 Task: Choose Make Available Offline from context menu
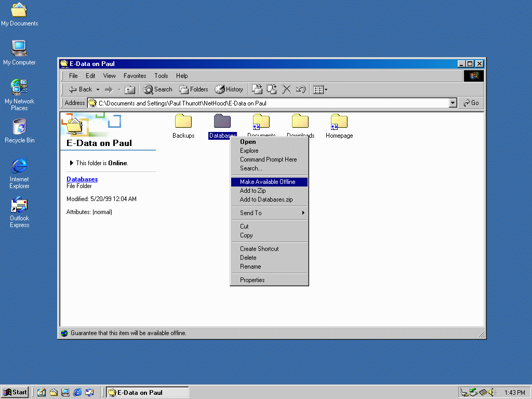pyautogui.click(x=268, y=182)
